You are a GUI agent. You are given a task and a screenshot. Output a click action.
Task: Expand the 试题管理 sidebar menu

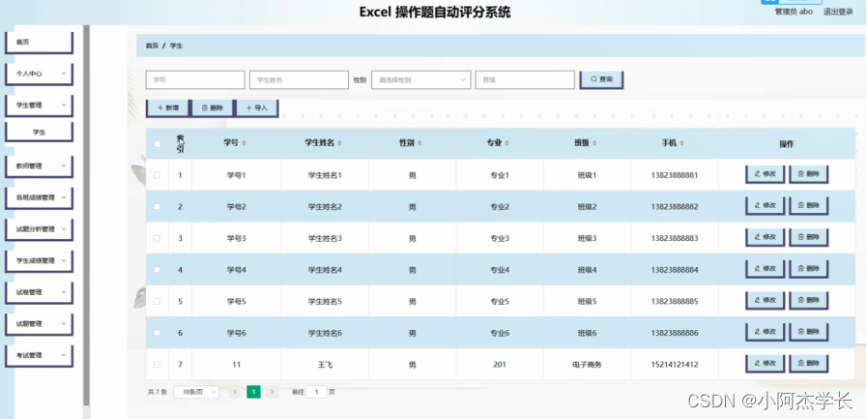tap(39, 324)
